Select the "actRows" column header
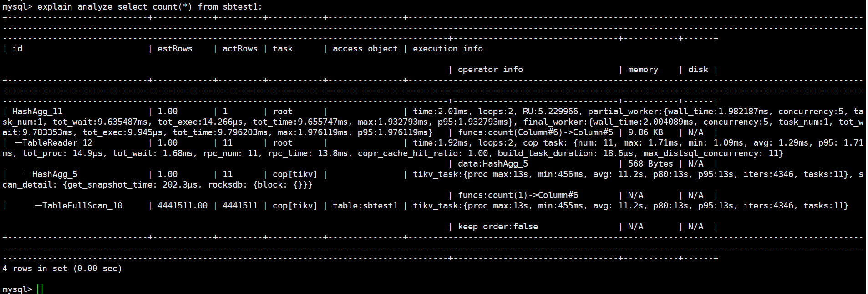This screenshot has height=294, width=868. pyautogui.click(x=240, y=49)
